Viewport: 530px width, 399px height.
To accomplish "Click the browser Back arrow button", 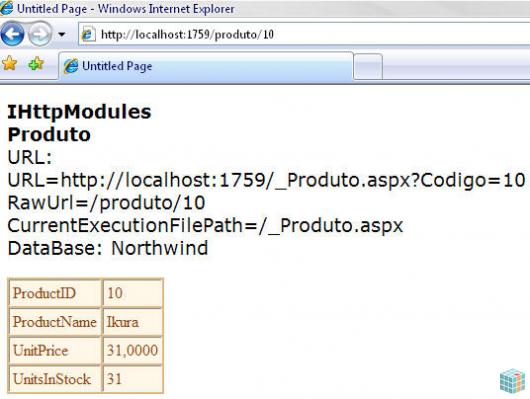I will [12, 34].
